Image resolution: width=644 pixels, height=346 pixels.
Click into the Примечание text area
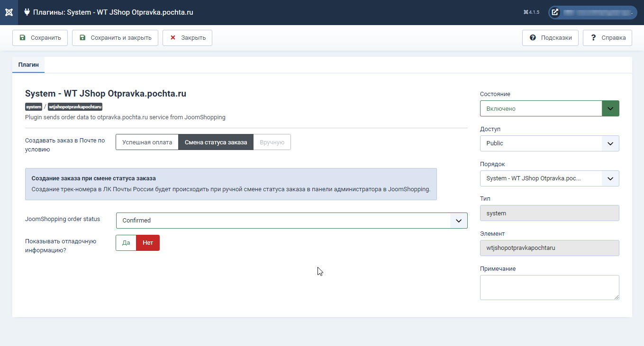tap(549, 287)
